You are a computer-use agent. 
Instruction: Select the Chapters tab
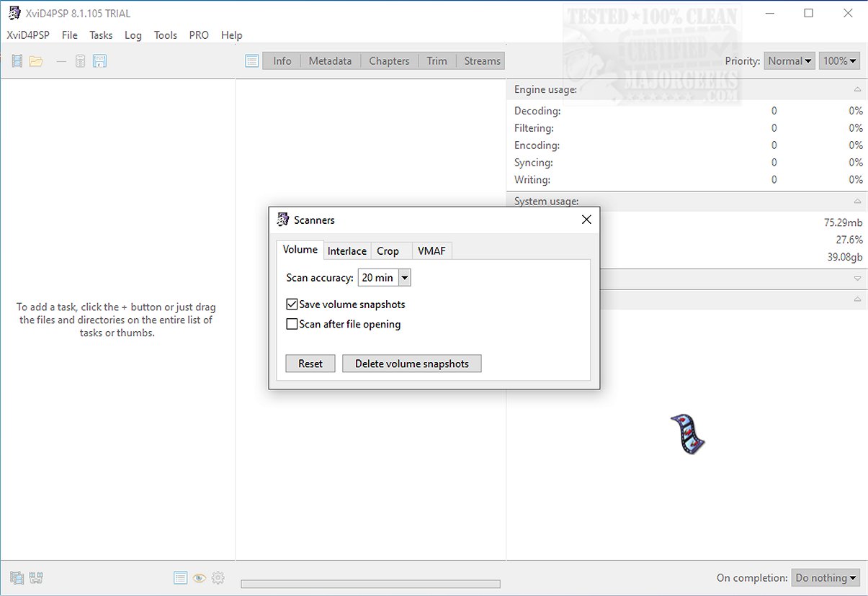coord(389,61)
